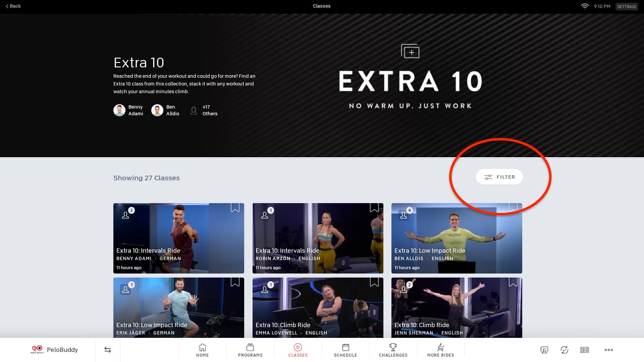This screenshot has height=362, width=644.
Task: Go to the SCHEDULE tab
Action: [x=345, y=350]
